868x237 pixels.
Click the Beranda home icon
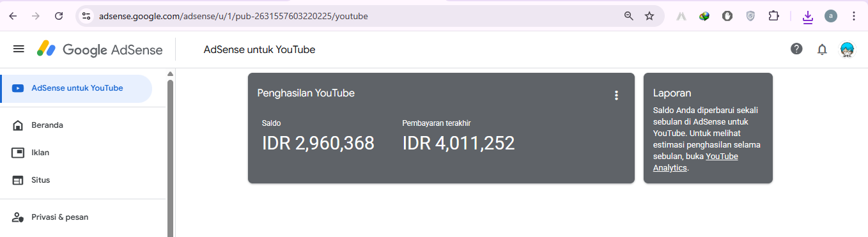coord(18,125)
